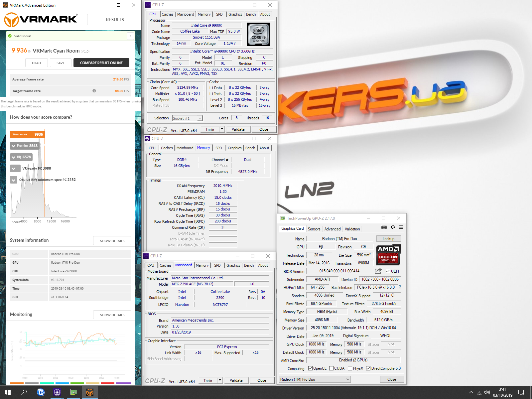Click the Target frame rate info icon

click(x=94, y=91)
